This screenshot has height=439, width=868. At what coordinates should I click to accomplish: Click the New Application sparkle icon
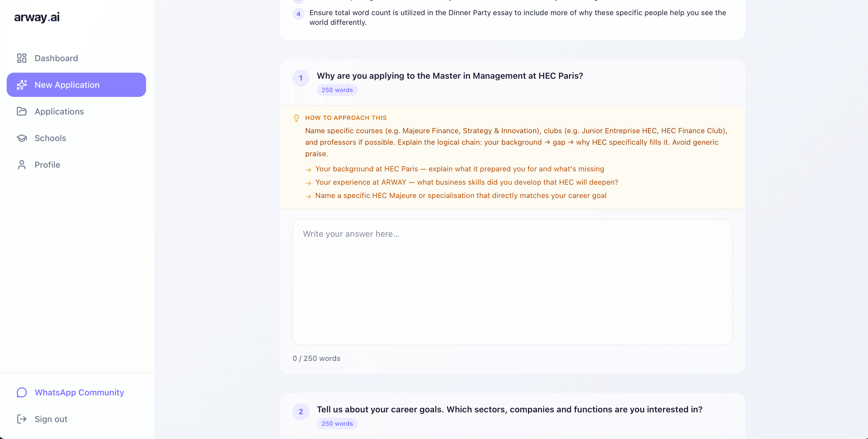pyautogui.click(x=22, y=85)
